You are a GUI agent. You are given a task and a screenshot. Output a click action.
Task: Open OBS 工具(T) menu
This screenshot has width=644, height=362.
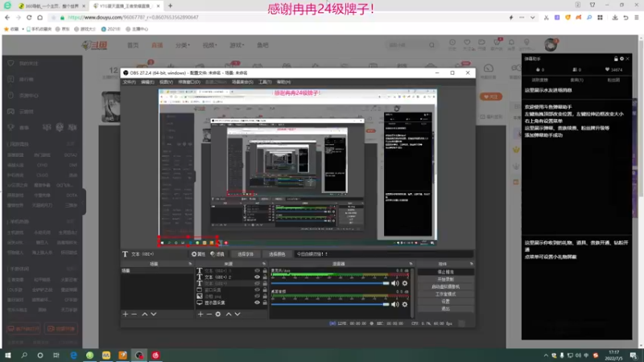point(265,82)
